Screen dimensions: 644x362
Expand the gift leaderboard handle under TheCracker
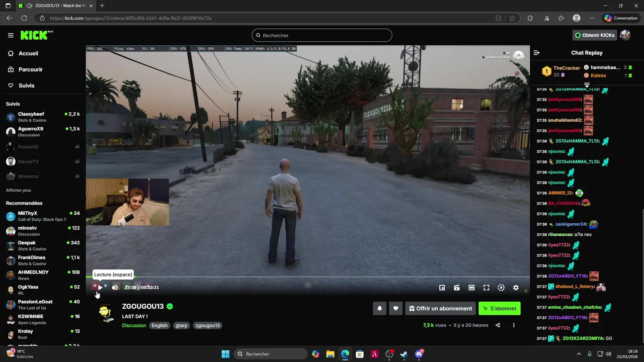587,84
